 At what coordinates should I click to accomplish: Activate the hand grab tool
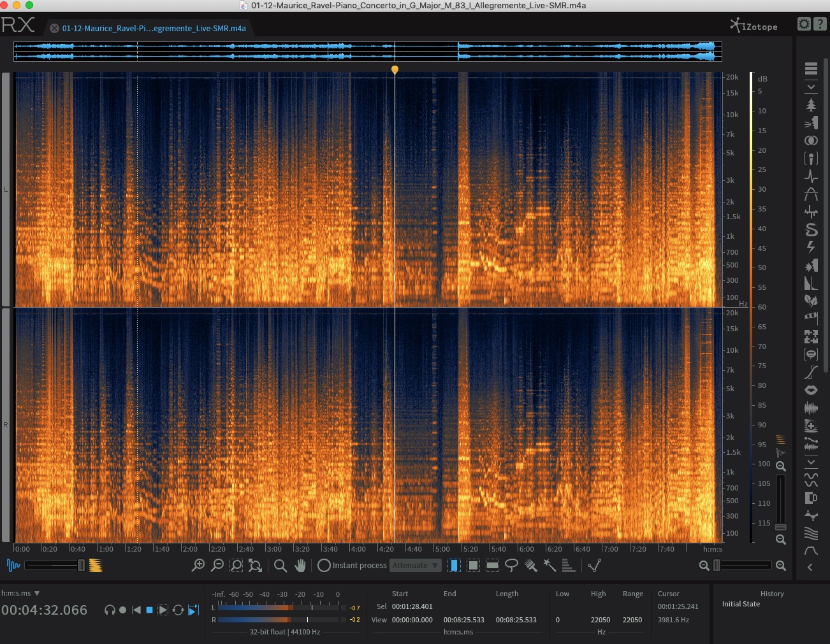[x=300, y=566]
